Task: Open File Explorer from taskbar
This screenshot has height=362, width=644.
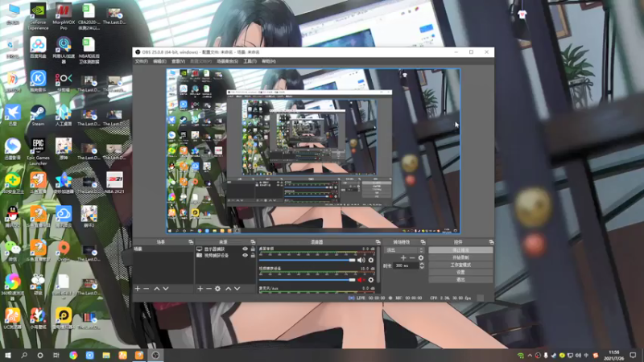Action: tap(106, 355)
